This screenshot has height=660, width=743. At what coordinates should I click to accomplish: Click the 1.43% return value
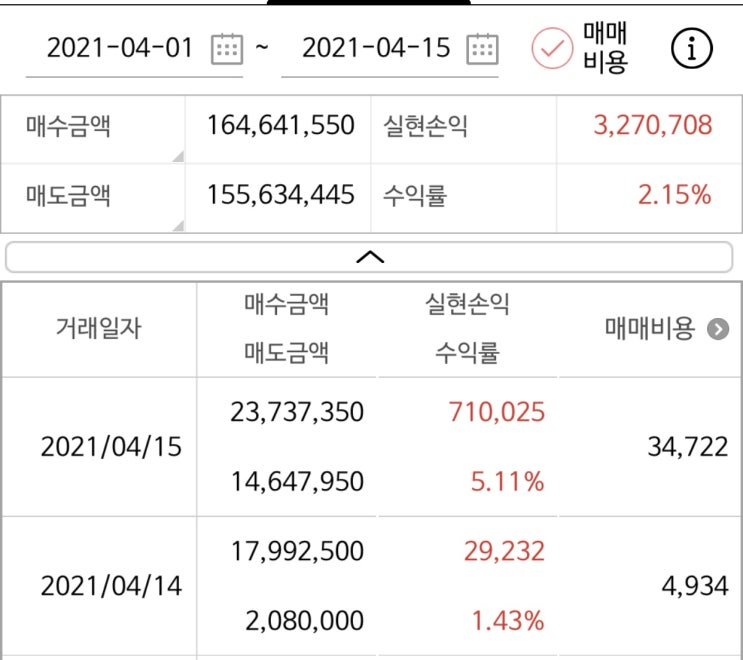click(508, 621)
